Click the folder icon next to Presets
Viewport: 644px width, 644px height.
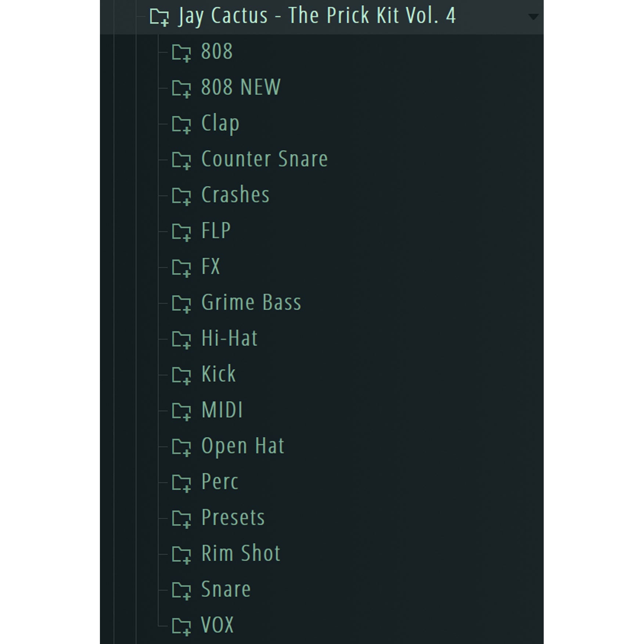click(181, 518)
